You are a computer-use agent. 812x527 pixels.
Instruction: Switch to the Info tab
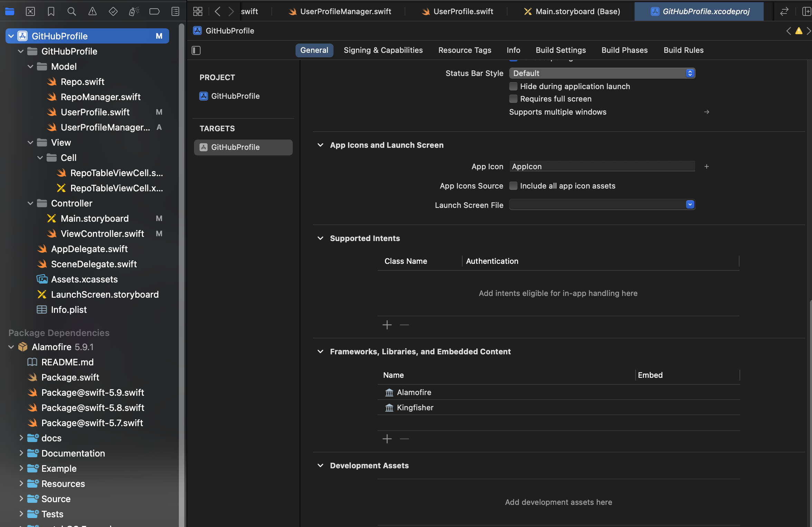513,50
